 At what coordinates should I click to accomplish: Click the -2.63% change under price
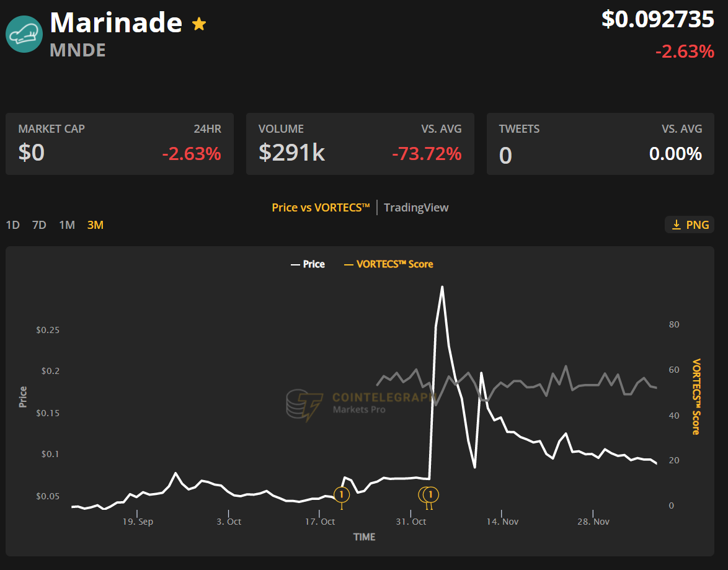[x=685, y=51]
